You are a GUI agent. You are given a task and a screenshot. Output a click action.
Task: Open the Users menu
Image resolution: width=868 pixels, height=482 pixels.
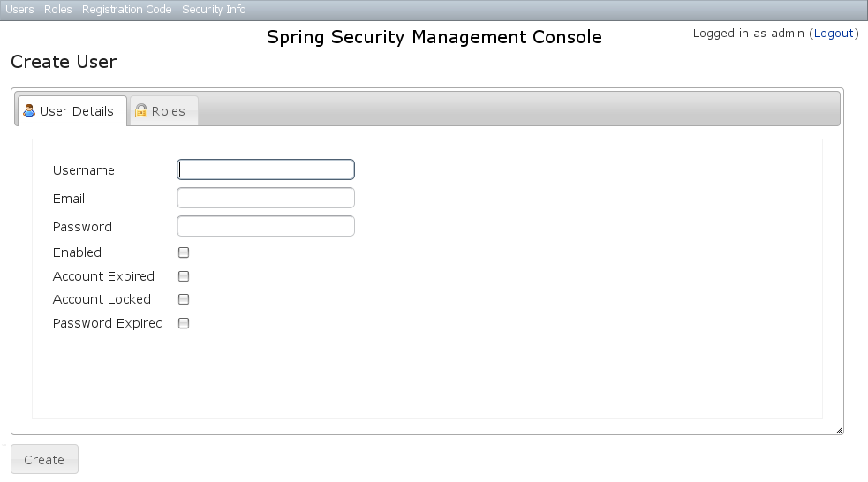pyautogui.click(x=19, y=10)
